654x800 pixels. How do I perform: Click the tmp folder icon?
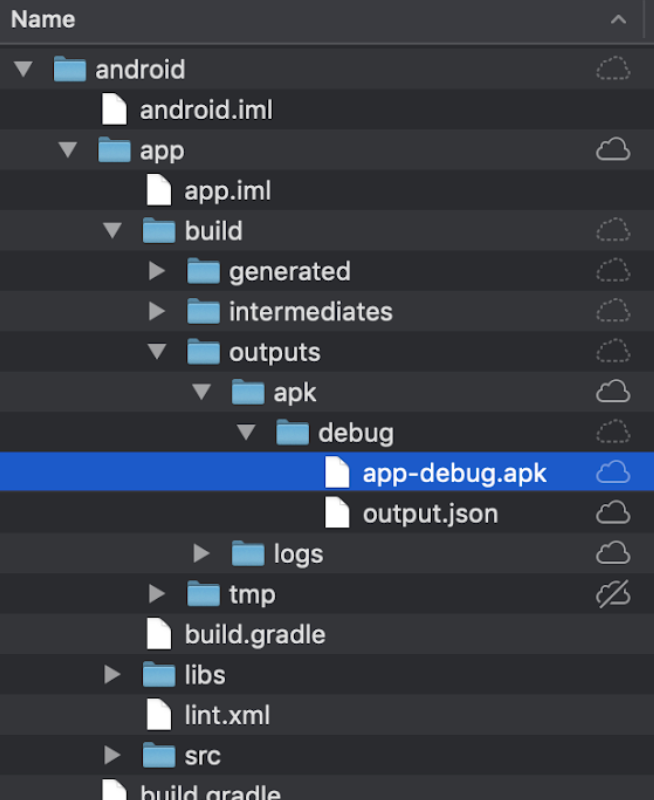(204, 594)
